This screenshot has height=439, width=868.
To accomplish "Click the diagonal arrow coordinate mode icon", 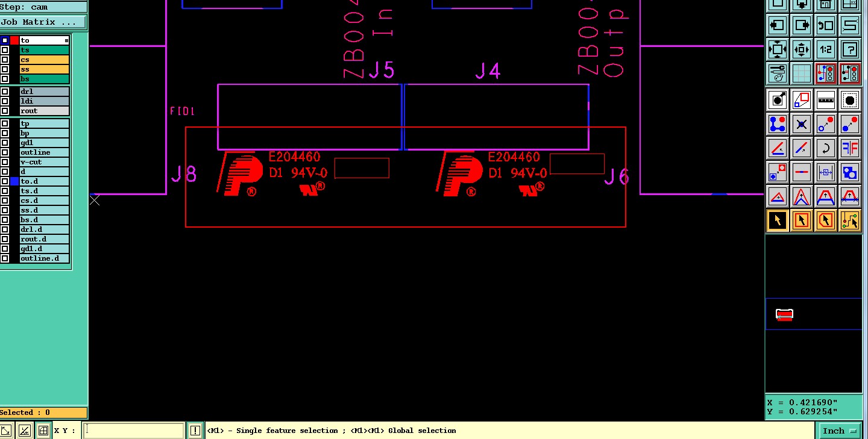I will click(x=6, y=431).
